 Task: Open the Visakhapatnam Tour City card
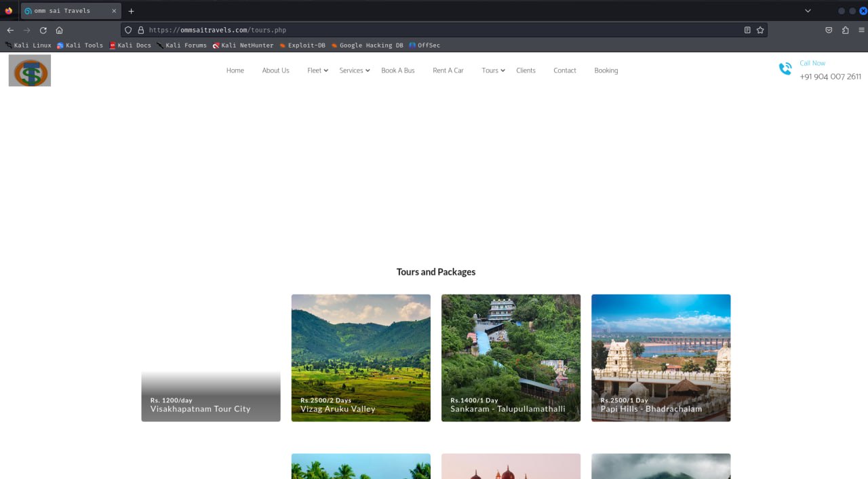pos(211,358)
